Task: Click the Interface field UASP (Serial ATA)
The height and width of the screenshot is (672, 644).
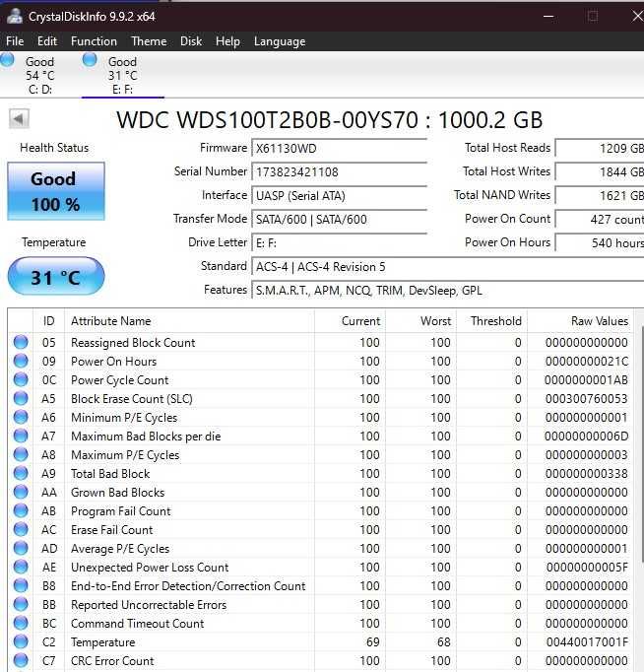Action: point(339,195)
